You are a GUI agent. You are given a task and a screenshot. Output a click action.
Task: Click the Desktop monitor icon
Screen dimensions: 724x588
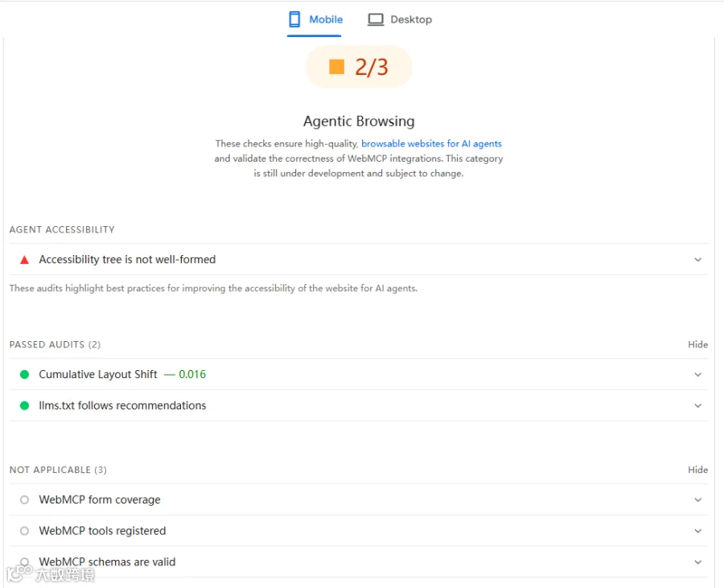[376, 19]
